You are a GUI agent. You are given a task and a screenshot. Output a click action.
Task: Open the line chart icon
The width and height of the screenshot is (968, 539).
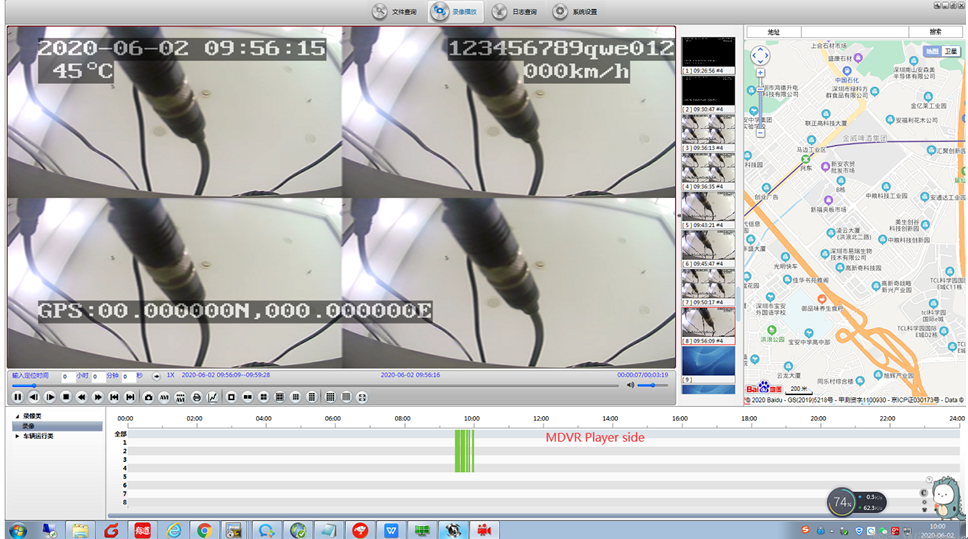click(x=212, y=397)
